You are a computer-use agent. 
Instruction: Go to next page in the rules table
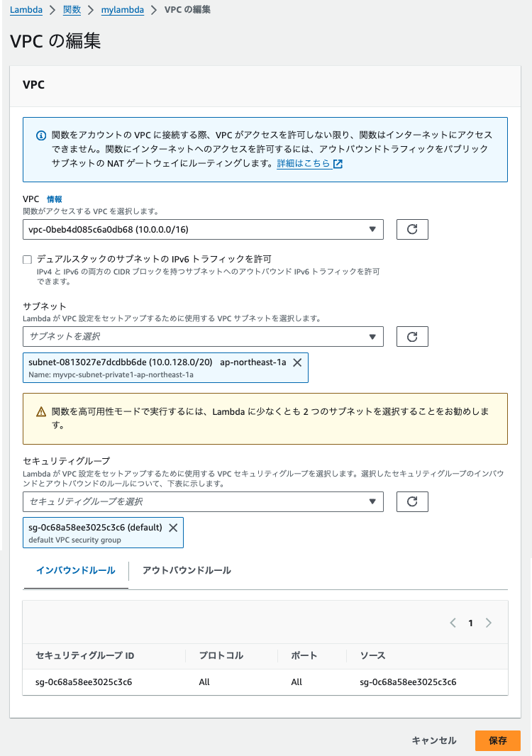pyautogui.click(x=488, y=623)
